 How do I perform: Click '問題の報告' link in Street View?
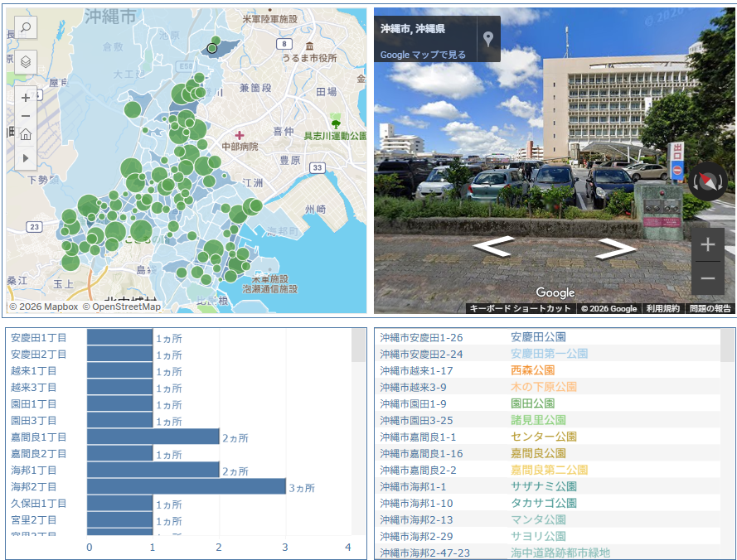(710, 308)
